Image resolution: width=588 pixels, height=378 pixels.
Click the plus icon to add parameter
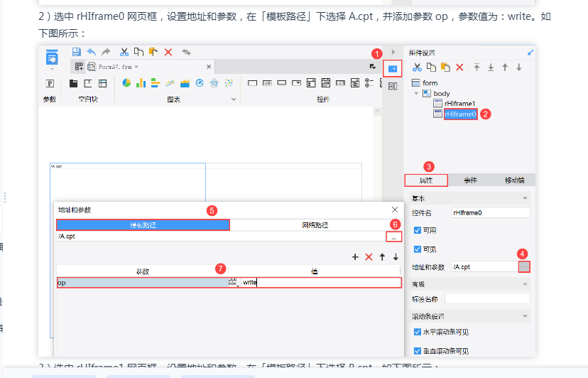click(355, 257)
